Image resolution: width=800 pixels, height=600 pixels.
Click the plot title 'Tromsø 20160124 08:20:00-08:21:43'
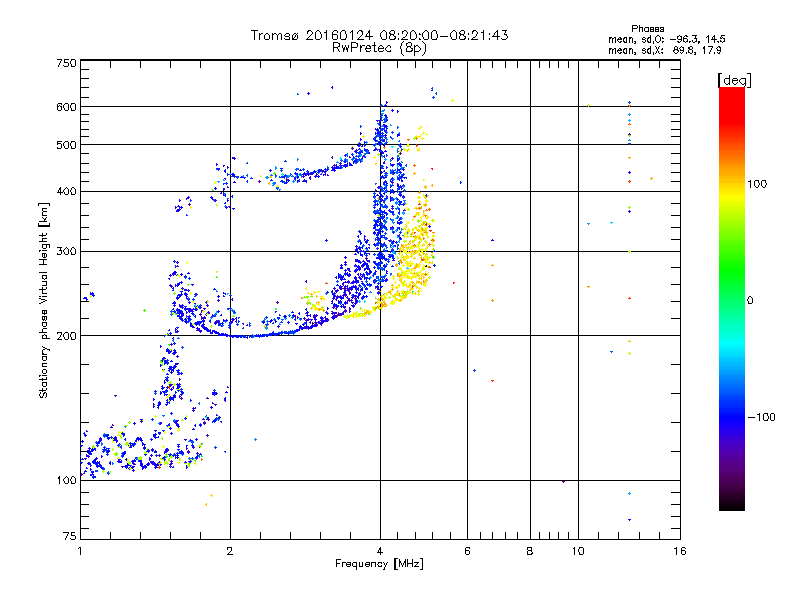pyautogui.click(x=379, y=35)
